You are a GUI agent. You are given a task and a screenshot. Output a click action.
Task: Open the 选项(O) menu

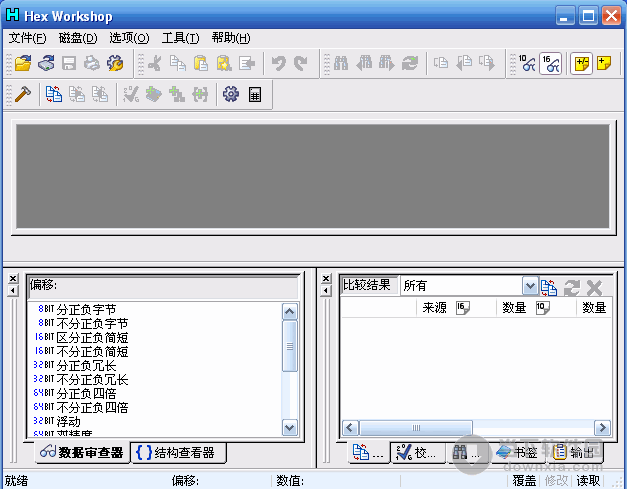(x=129, y=38)
